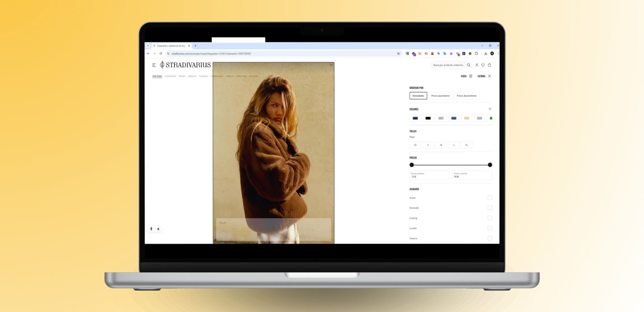Click the FILTROS label
Image resolution: width=644 pixels, height=312 pixels.
pos(481,76)
